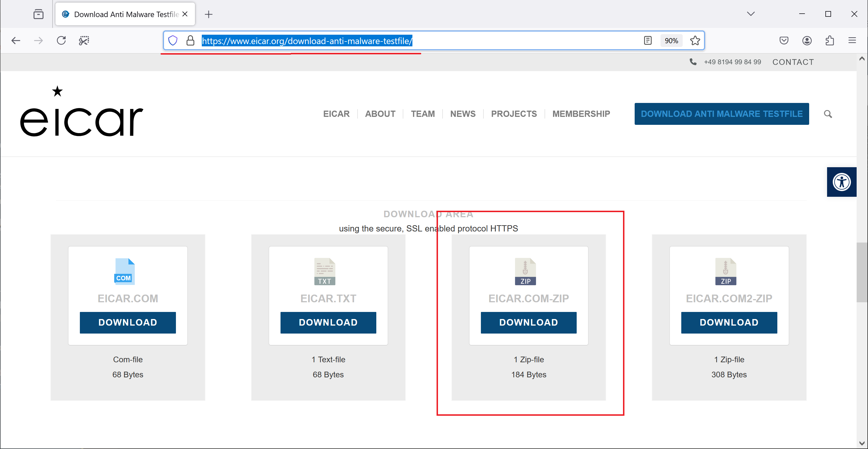Click the DOWNLOAD AREA heading

(x=428, y=214)
